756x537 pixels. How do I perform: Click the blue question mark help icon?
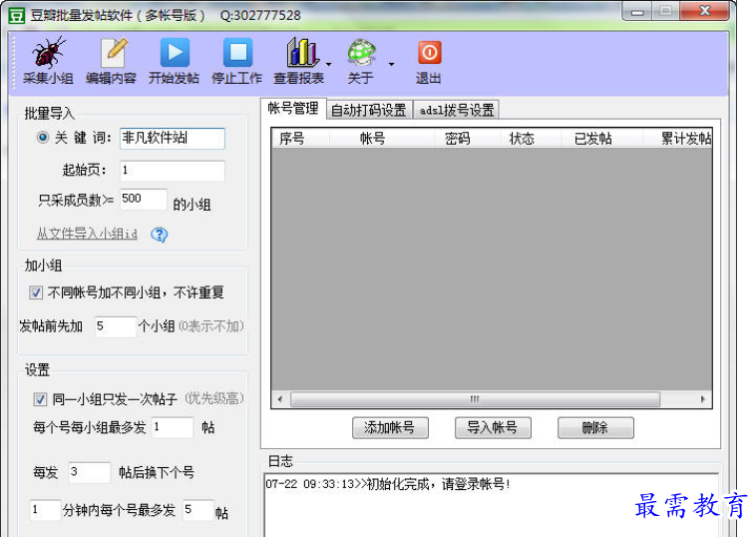coord(160,235)
